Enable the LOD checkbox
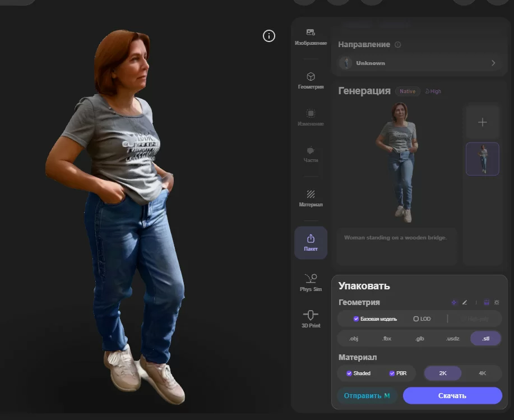The height and width of the screenshot is (420, 514). [416, 319]
